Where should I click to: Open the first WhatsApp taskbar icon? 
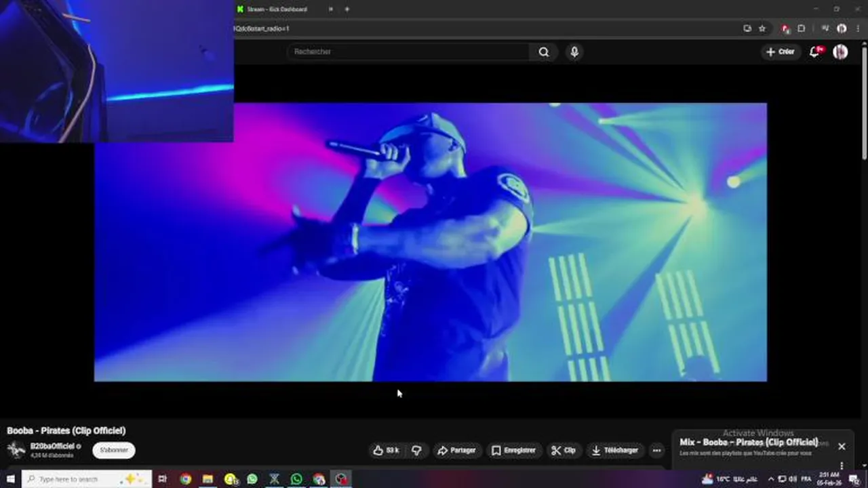(x=252, y=479)
